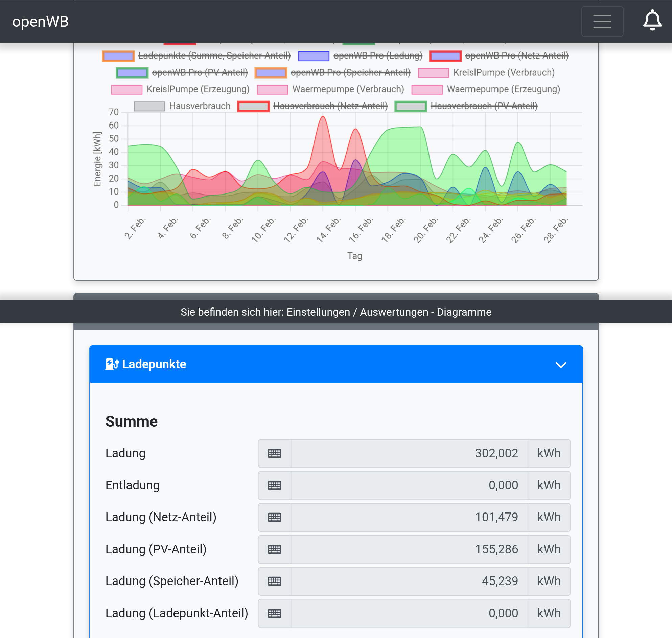This screenshot has width=672, height=638.
Task: Enable Hausverbrauch (Netz-Anteil) legend entry
Action: pyautogui.click(x=330, y=106)
